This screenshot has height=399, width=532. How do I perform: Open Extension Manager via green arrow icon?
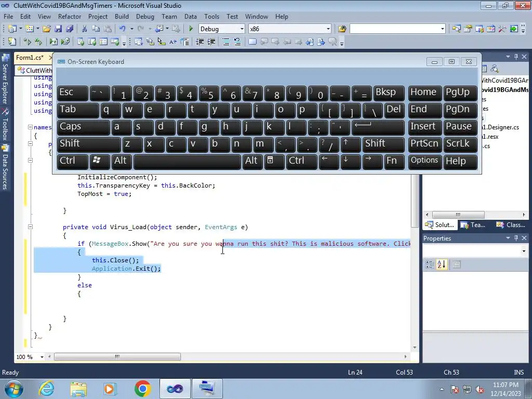pyautogui.click(x=514, y=29)
